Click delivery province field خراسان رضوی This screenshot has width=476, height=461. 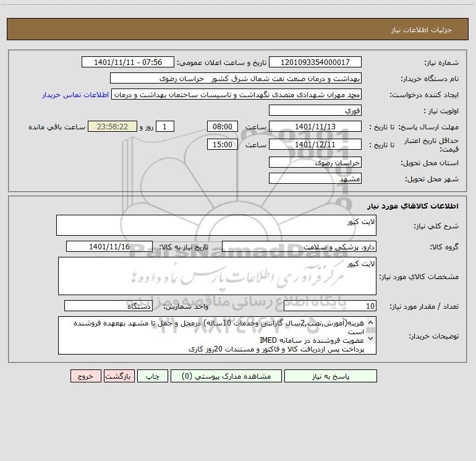315,162
